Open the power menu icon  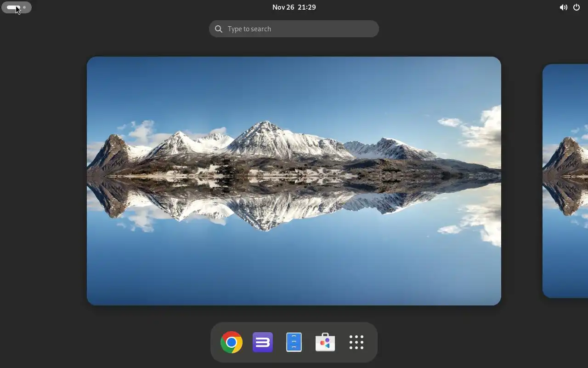pyautogui.click(x=577, y=7)
